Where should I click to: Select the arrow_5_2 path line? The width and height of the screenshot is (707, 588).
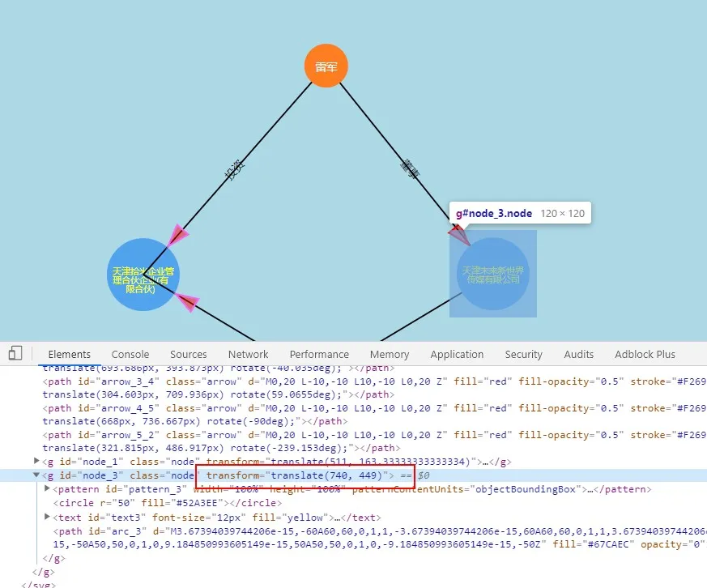tap(374, 441)
